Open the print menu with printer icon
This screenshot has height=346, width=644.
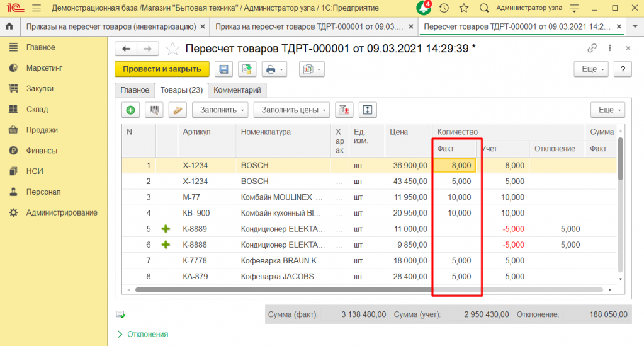(x=274, y=69)
